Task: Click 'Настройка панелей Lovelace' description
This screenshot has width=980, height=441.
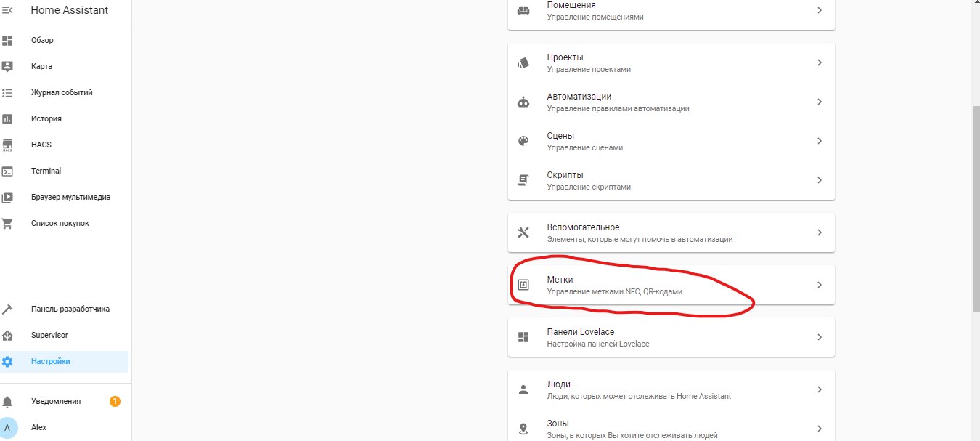Action: point(598,344)
